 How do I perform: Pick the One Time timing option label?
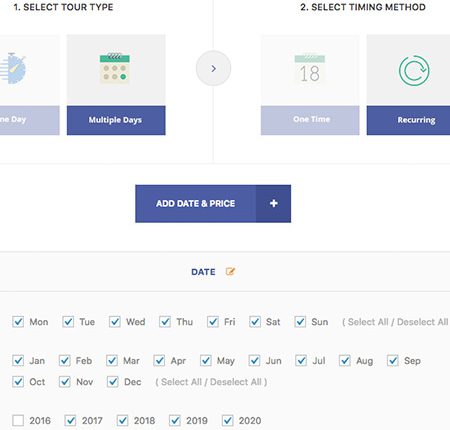coord(310,120)
